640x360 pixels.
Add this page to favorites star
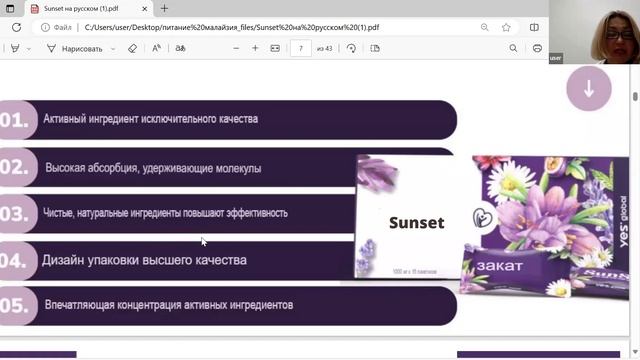[506, 27]
